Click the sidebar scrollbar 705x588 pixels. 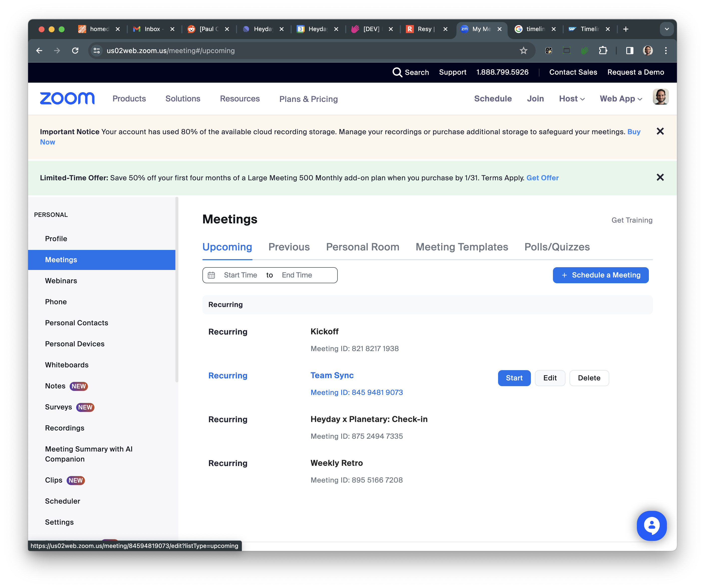(177, 290)
